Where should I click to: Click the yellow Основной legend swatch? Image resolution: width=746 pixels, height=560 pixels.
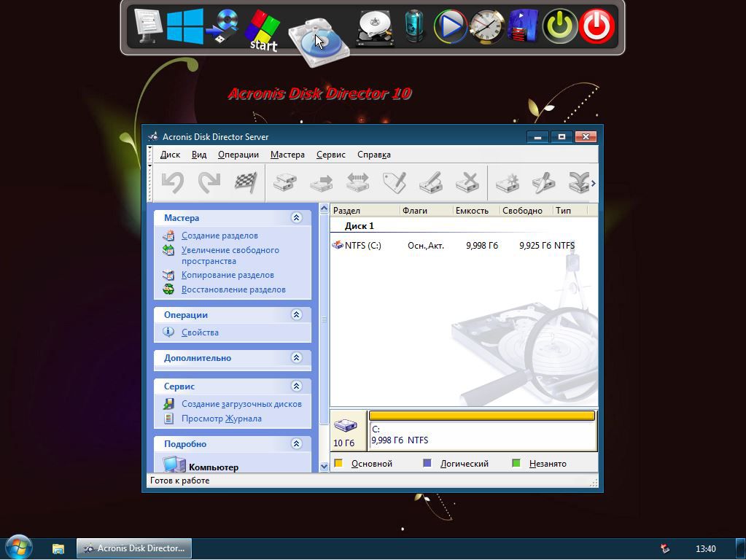pyautogui.click(x=339, y=464)
